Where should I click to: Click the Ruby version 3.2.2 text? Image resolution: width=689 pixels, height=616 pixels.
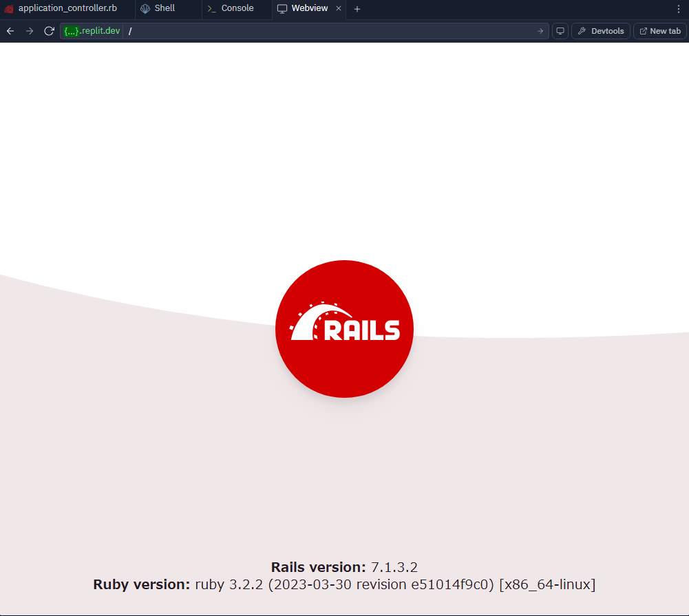click(x=344, y=584)
